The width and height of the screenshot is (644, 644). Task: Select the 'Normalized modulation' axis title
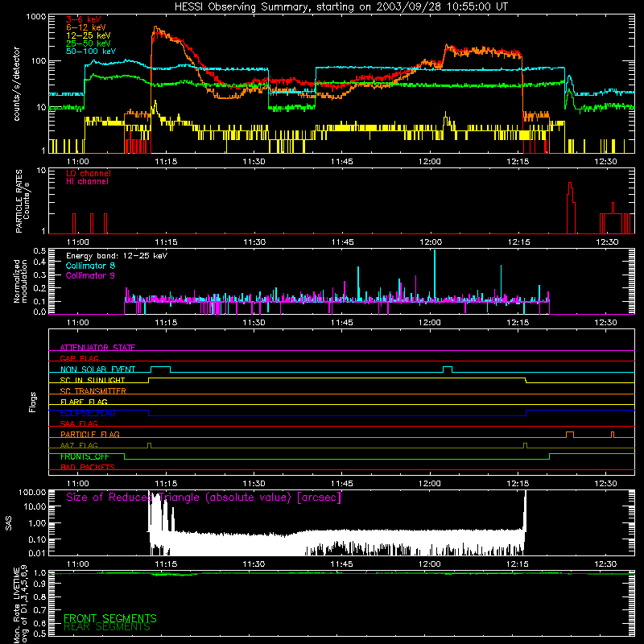pyautogui.click(x=21, y=281)
